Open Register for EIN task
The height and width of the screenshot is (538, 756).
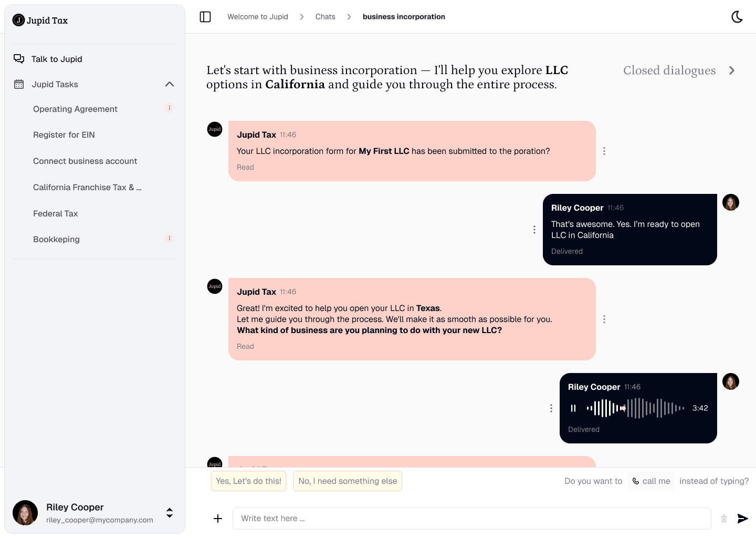[64, 134]
